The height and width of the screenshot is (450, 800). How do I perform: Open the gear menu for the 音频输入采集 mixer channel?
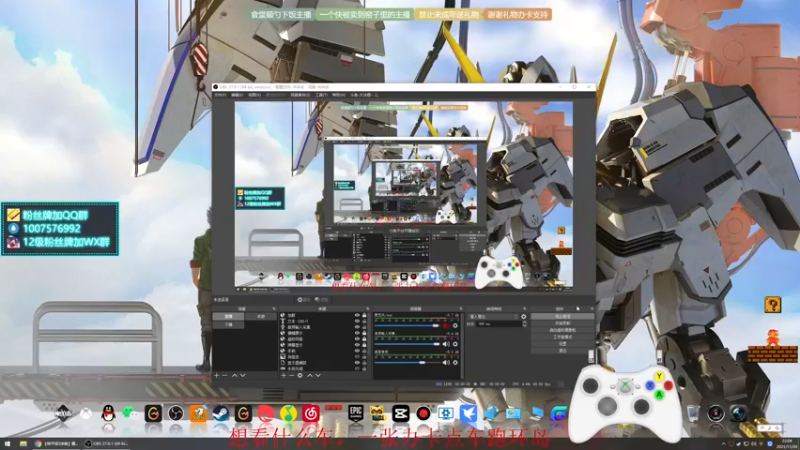[455, 344]
